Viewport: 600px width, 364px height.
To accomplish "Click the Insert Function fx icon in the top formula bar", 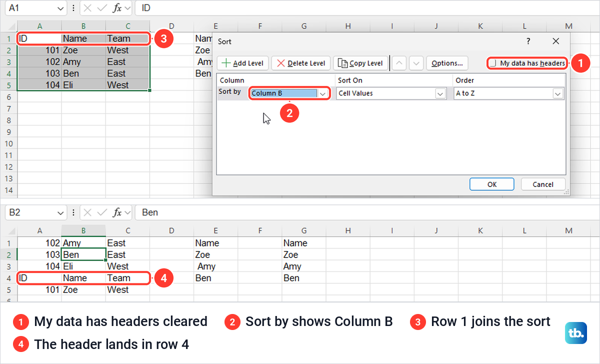I will (x=117, y=8).
